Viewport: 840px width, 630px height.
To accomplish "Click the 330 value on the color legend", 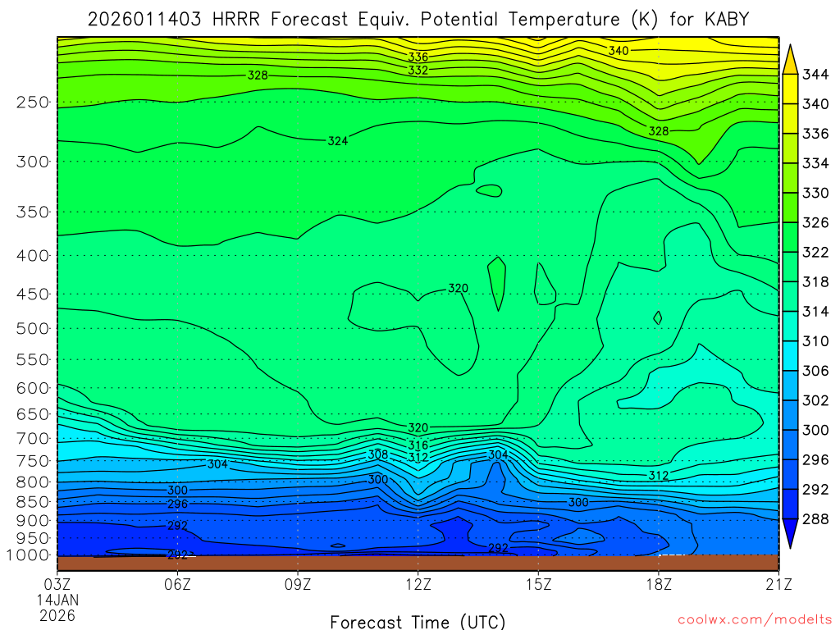I will tap(815, 193).
